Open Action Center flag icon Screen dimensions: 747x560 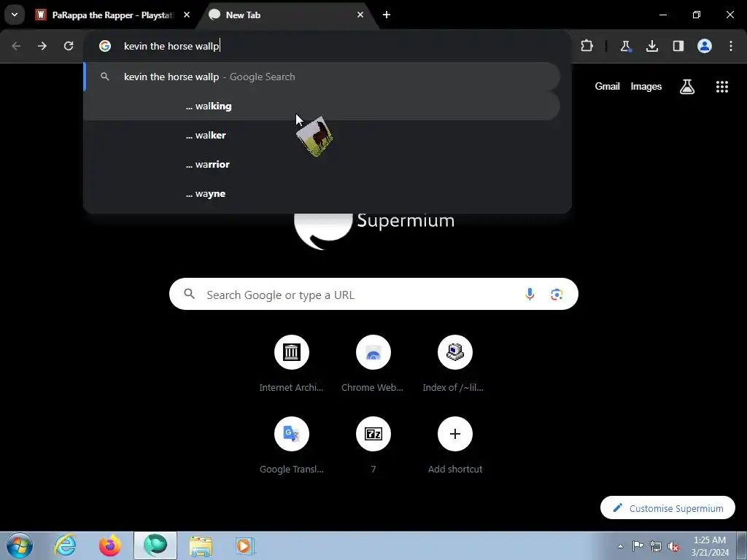click(x=638, y=546)
